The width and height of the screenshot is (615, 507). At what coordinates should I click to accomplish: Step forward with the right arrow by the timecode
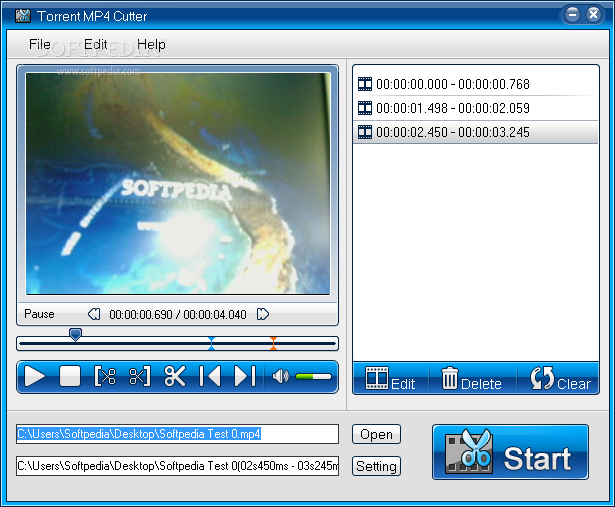click(262, 314)
